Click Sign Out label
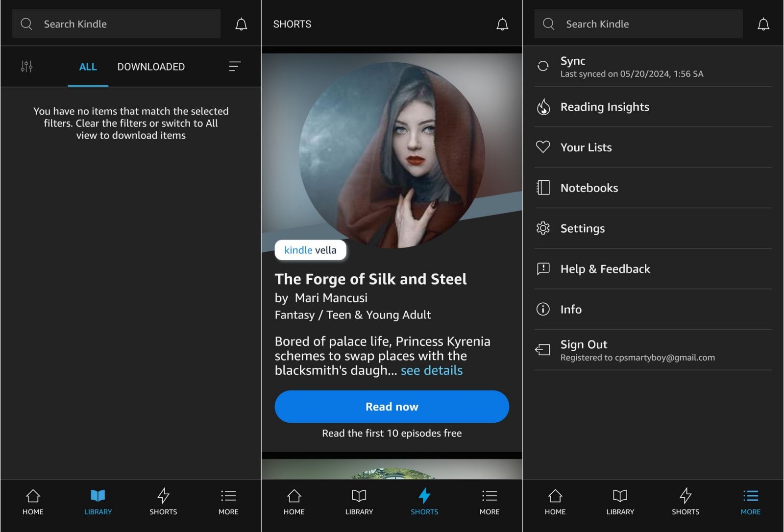The height and width of the screenshot is (532, 784). coord(584,344)
